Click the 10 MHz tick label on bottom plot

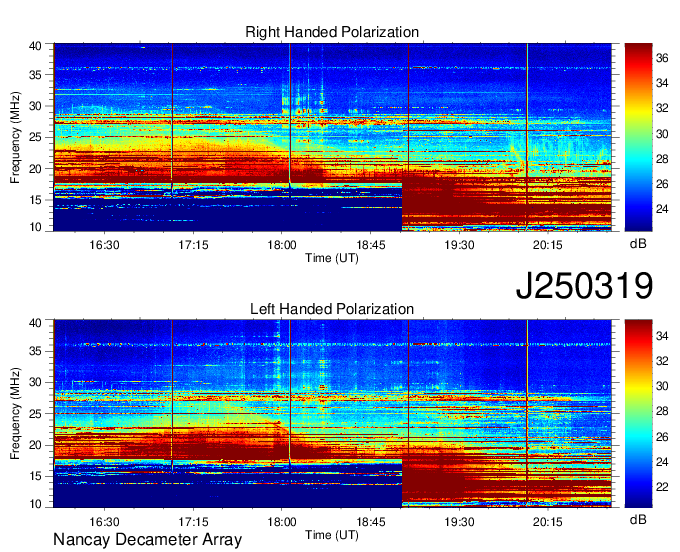(x=35, y=504)
